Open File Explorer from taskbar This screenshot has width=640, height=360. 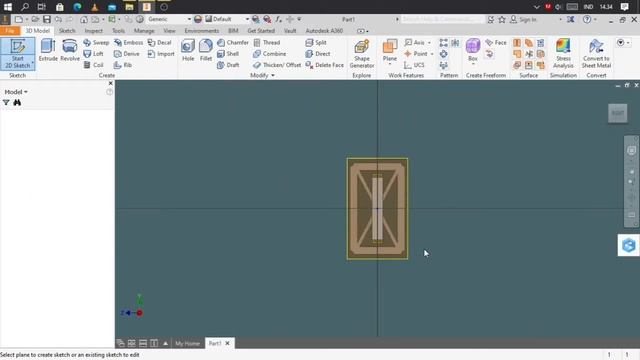click(129, 7)
